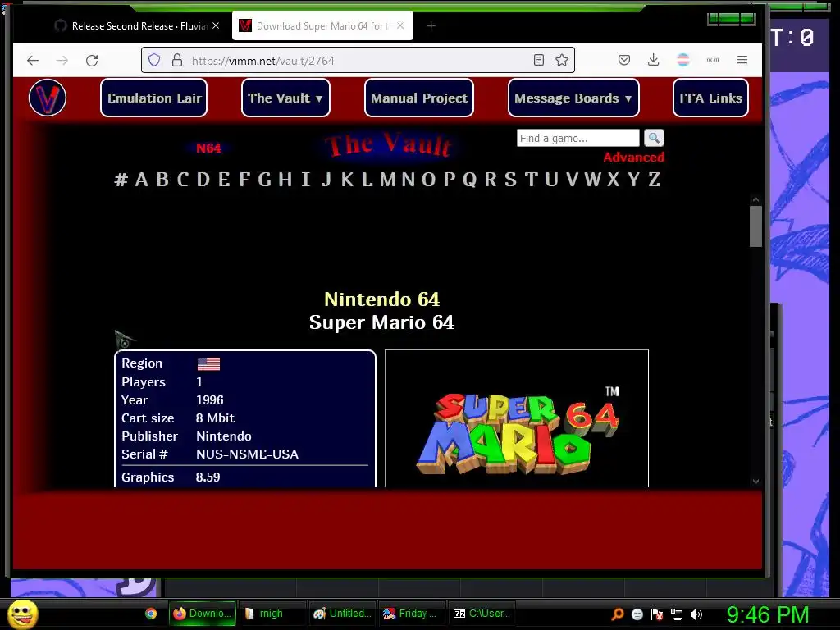Viewport: 840px width, 630px height.
Task: Click the striped round account avatar icon
Action: pos(683,60)
